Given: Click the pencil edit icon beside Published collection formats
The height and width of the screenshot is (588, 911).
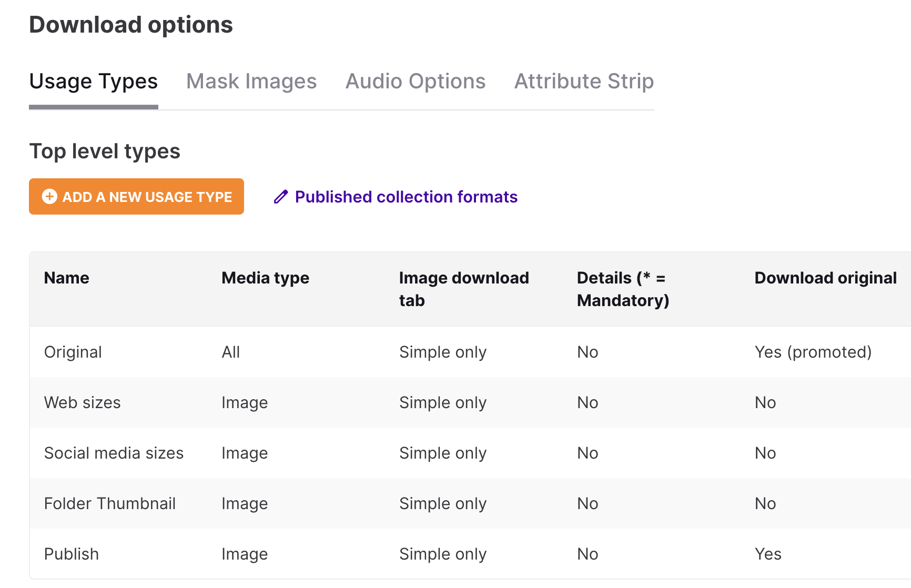Looking at the screenshot, I should (x=280, y=197).
